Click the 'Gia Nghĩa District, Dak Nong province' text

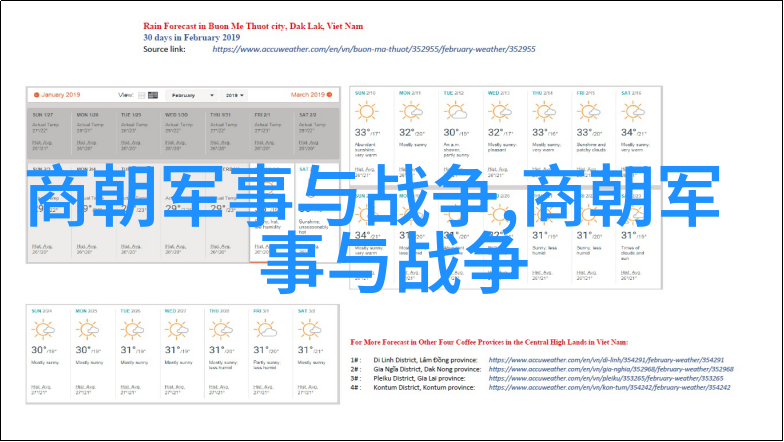pos(427,369)
